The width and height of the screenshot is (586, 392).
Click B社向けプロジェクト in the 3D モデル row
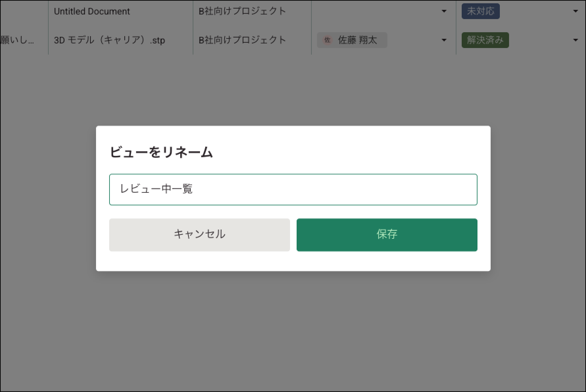coord(242,40)
